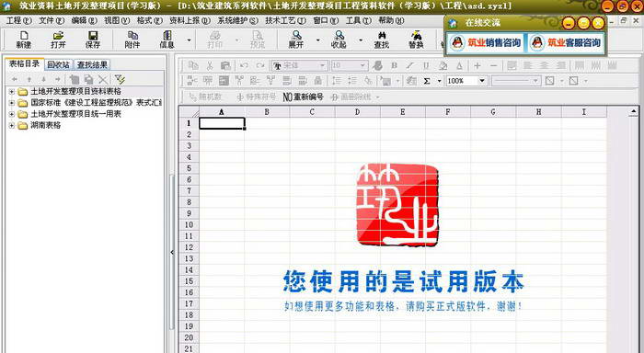Viewport: 644px width, 353px height.
Task: Open dropdown arrow next to Sigma
Action: pyautogui.click(x=439, y=81)
